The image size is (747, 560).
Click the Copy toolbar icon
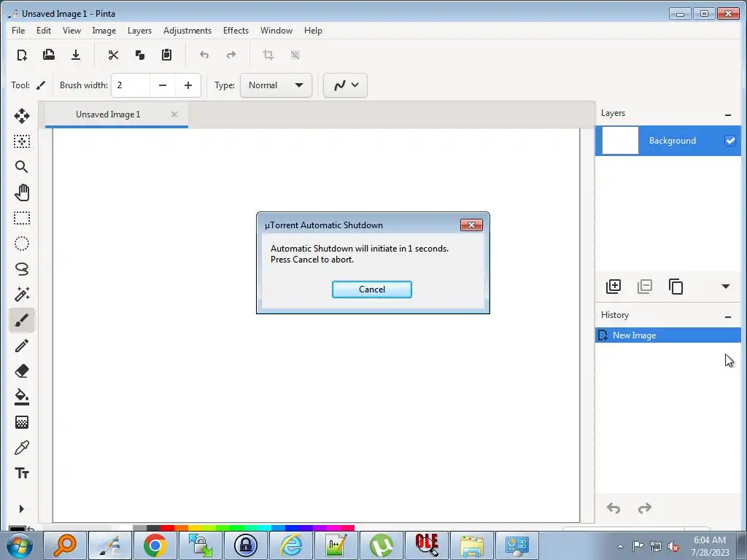139,55
